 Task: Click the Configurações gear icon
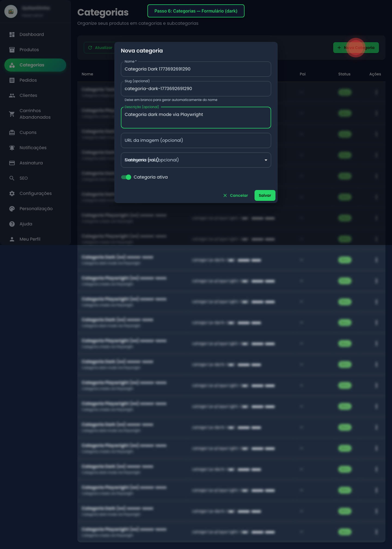coord(12,194)
